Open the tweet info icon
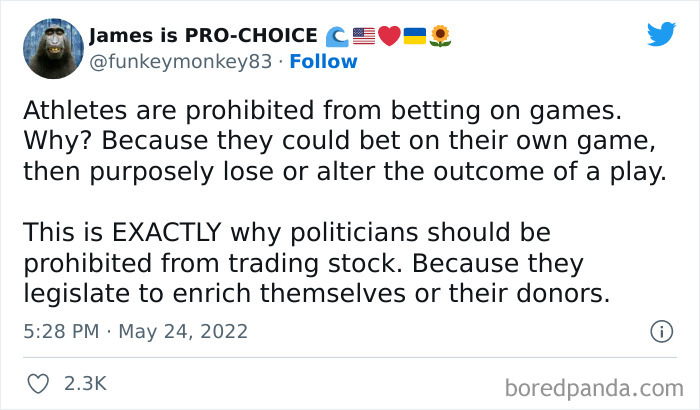700x410 pixels. click(660, 330)
